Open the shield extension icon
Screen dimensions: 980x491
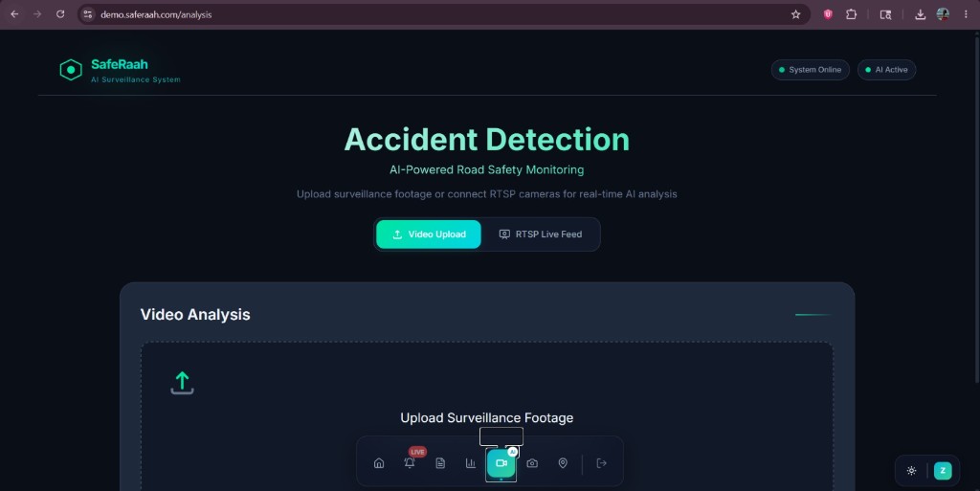pyautogui.click(x=828, y=14)
